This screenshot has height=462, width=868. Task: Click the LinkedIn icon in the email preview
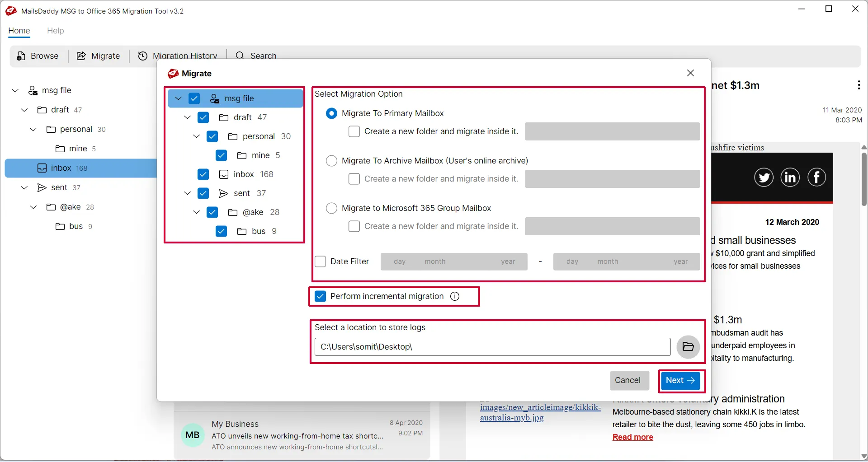click(x=790, y=177)
